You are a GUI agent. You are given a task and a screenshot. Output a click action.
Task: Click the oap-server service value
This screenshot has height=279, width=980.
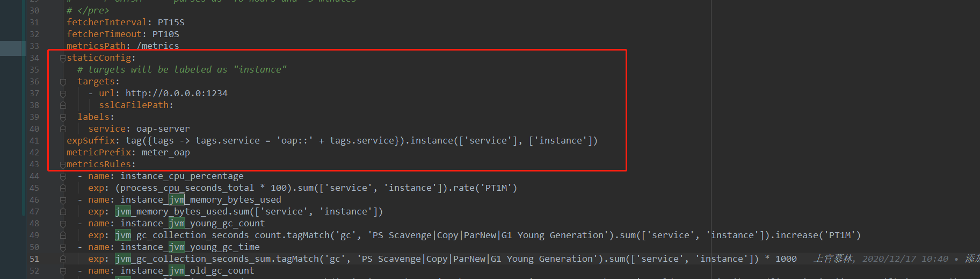[x=163, y=128]
